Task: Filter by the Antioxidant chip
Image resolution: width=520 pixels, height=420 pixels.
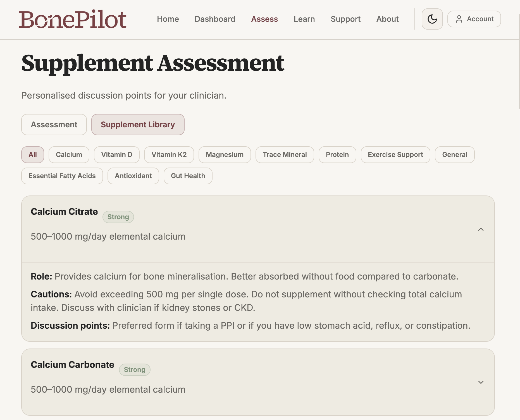Action: click(x=133, y=176)
